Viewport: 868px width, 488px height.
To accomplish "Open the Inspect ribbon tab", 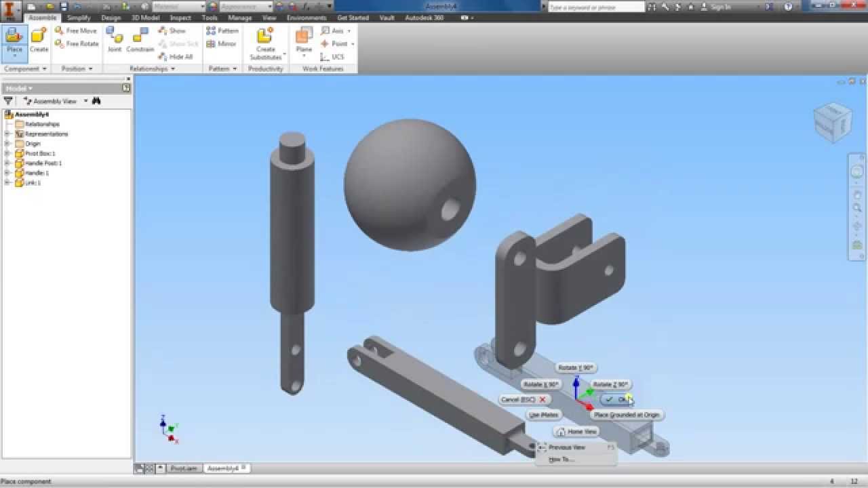I will click(x=180, y=18).
